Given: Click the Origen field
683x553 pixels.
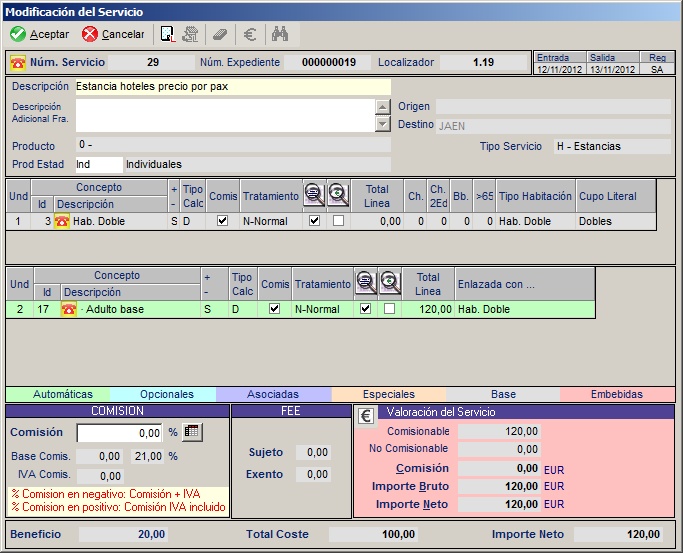Looking at the screenshot, I should 553,107.
